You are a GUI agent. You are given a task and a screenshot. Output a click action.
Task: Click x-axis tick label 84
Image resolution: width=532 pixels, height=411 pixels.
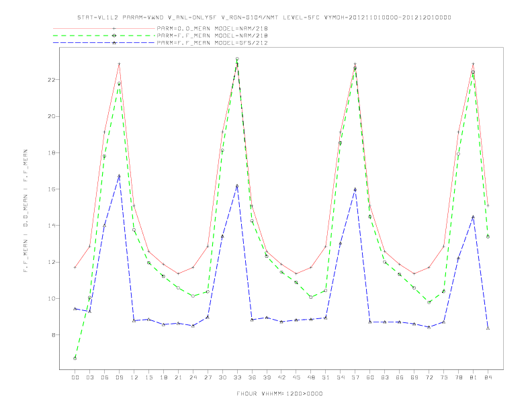pos(488,377)
